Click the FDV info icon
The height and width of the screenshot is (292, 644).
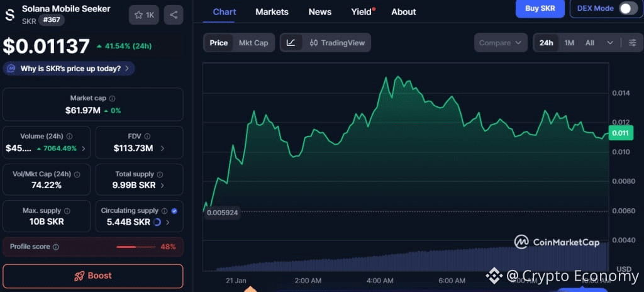147,136
